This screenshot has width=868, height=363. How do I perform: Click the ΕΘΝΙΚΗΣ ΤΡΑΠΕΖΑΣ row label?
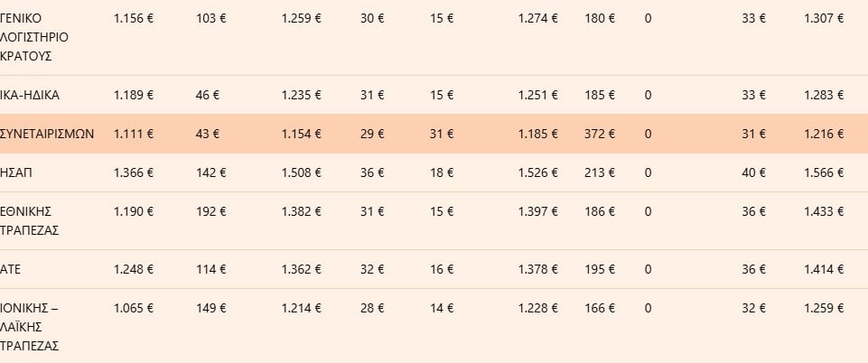pos(29,221)
